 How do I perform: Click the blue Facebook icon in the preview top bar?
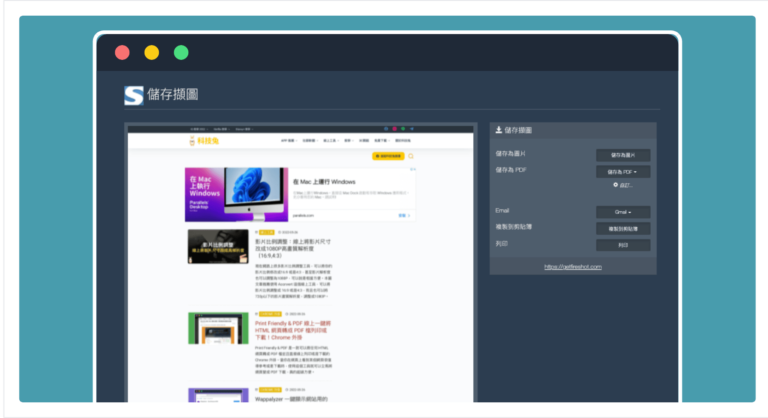386,129
